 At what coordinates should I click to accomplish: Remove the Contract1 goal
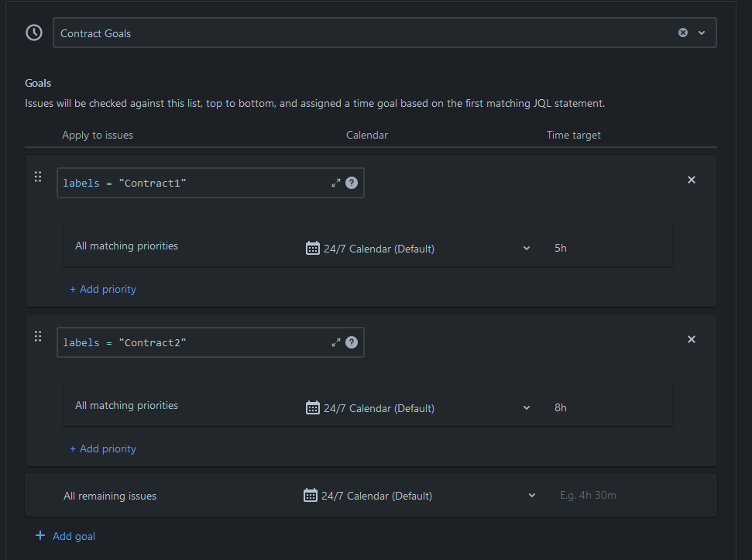(x=691, y=179)
